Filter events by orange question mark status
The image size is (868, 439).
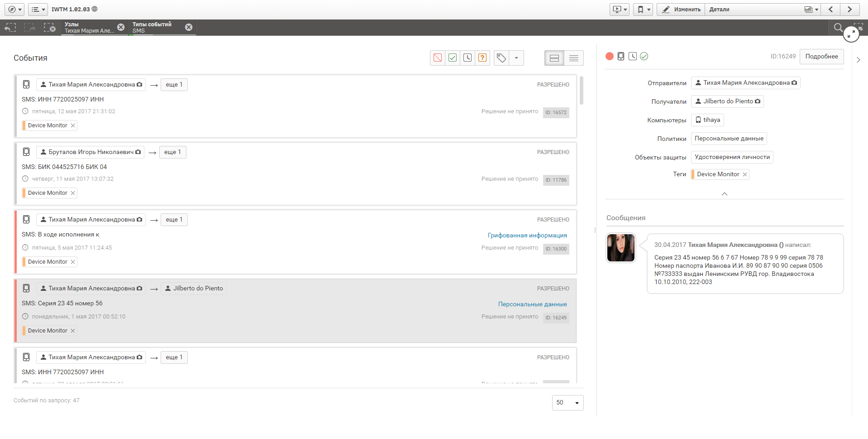point(482,58)
